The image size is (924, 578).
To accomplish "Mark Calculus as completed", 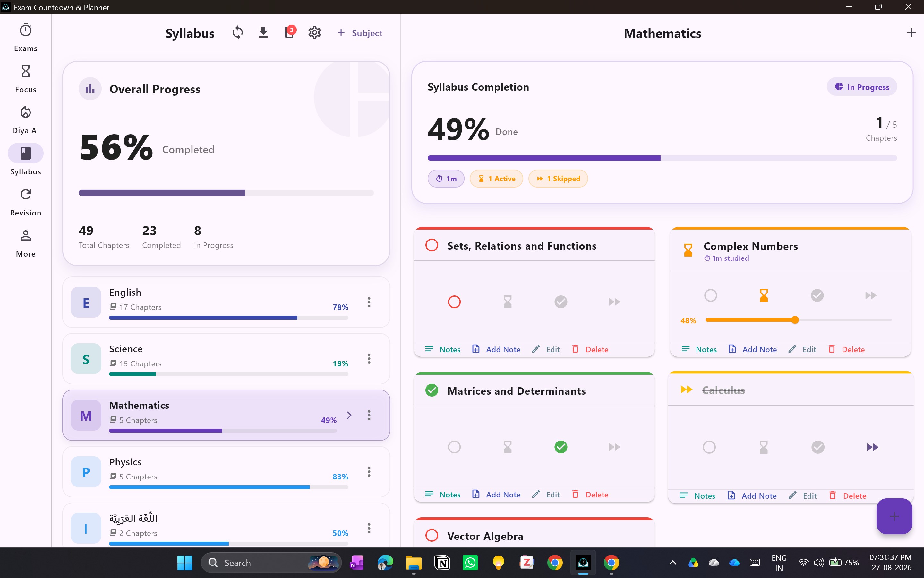I will click(x=817, y=447).
